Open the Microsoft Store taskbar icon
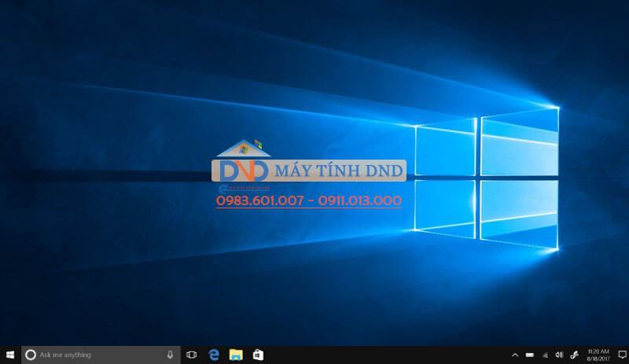The image size is (629, 364). (x=258, y=355)
